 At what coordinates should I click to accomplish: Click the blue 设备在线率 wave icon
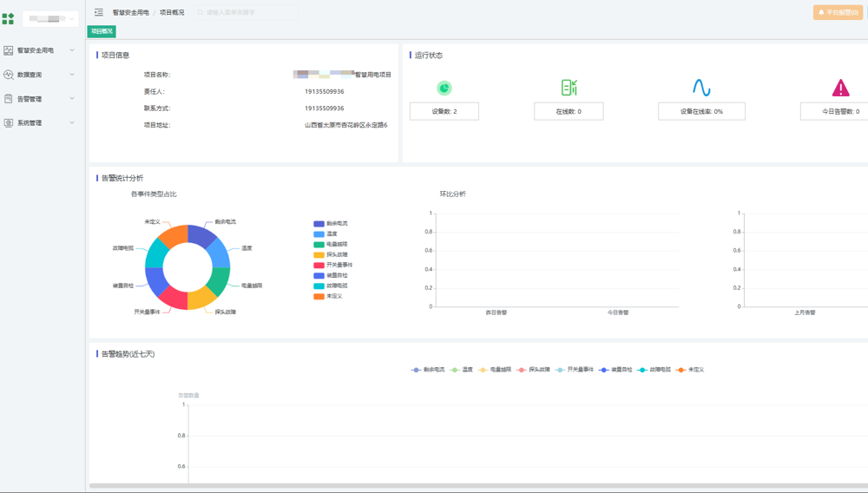(x=700, y=88)
